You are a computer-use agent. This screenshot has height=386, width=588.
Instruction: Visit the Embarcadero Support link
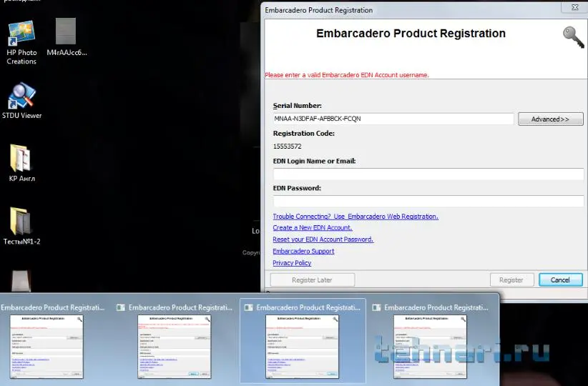click(x=303, y=251)
